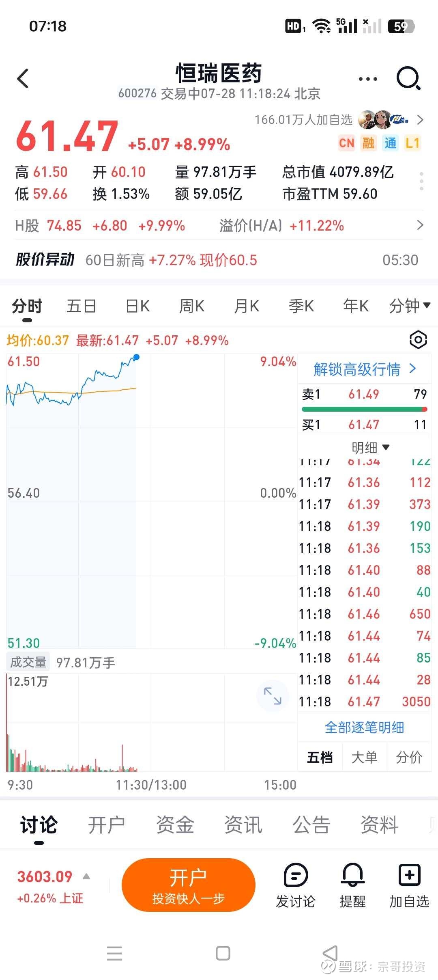438x980 pixels.
Task: Expand the 上证 index ticker arrow
Action: coord(86,876)
